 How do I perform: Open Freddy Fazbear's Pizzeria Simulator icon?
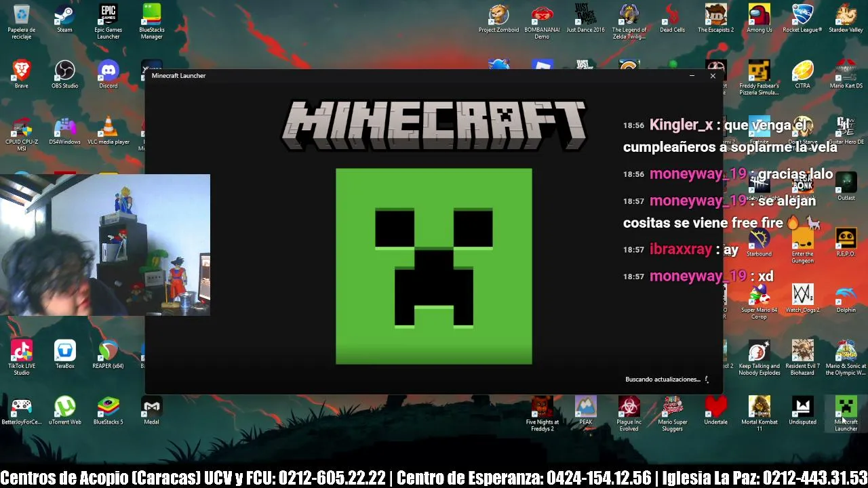tap(759, 78)
